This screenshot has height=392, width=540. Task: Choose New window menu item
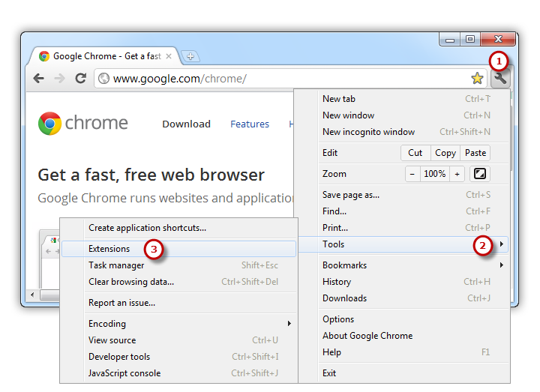click(413, 115)
